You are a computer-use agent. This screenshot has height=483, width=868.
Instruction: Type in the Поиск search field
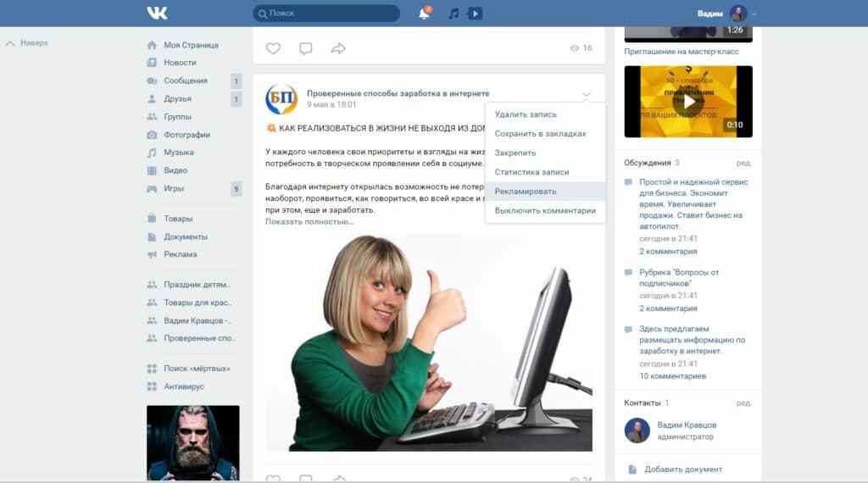pyautogui.click(x=331, y=14)
